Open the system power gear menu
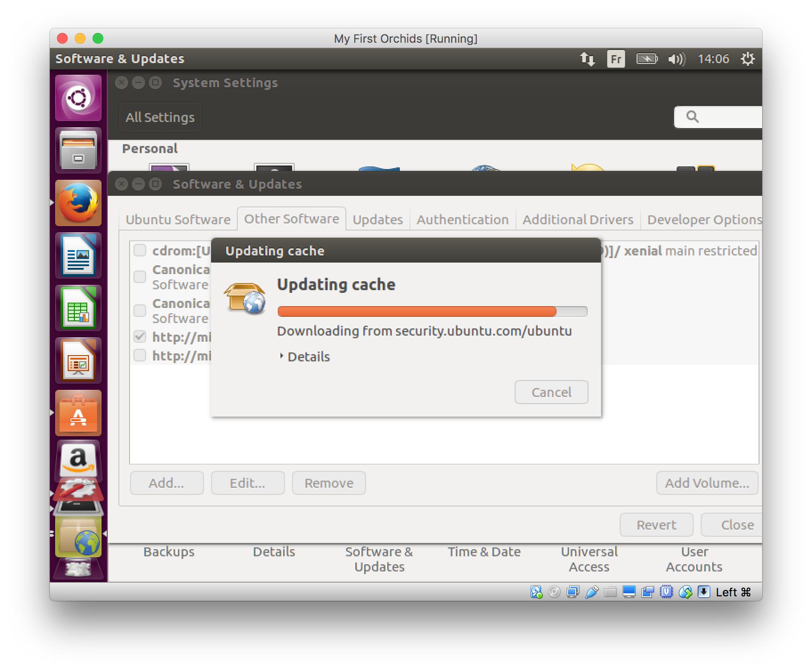The height and width of the screenshot is (672, 812). coord(747,59)
